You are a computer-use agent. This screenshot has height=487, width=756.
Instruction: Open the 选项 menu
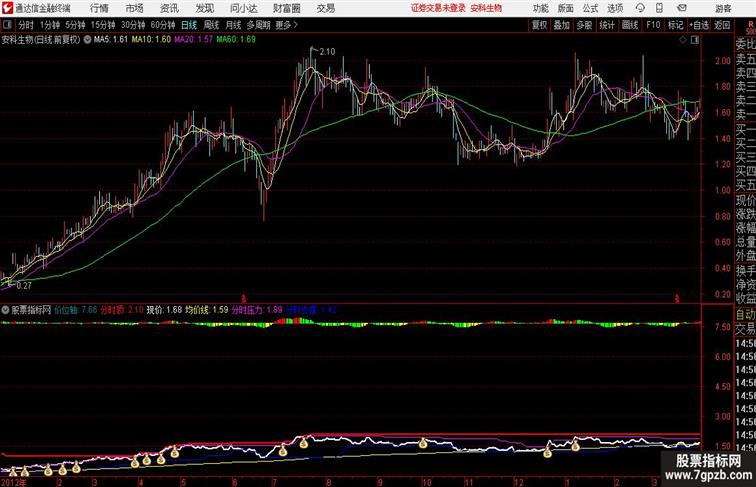pos(615,8)
